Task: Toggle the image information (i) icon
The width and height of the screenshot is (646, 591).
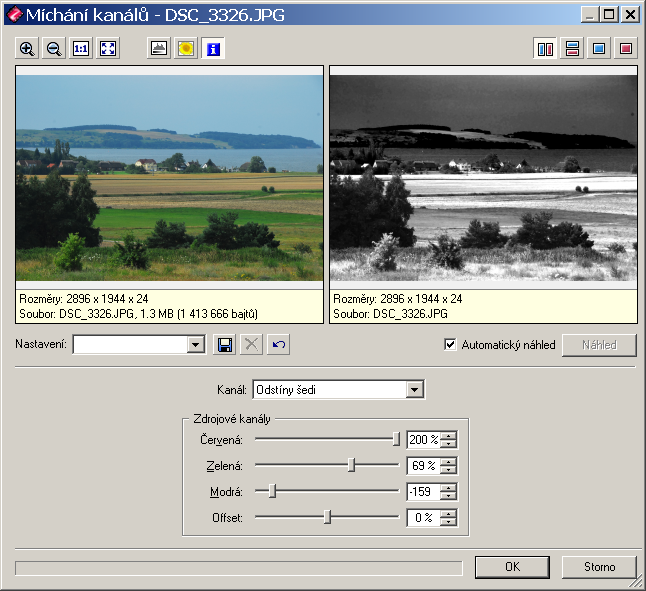Action: 213,48
